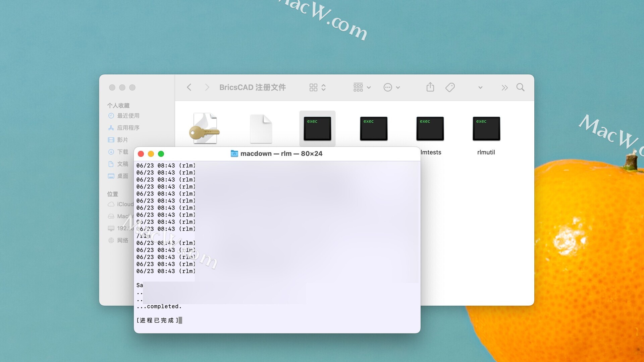Maximize the Terminal window with green button
Image resolution: width=644 pixels, height=362 pixels.
pos(161,154)
